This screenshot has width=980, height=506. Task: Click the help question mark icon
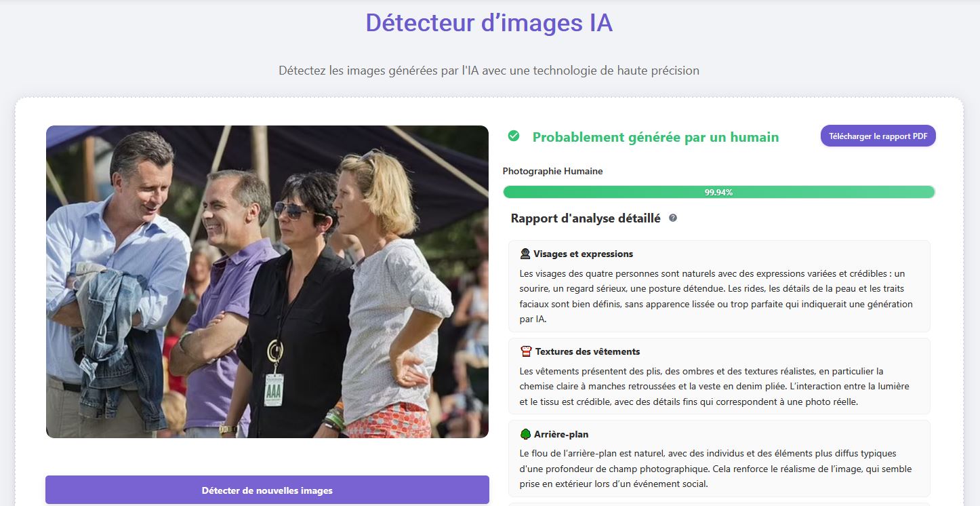point(673,218)
